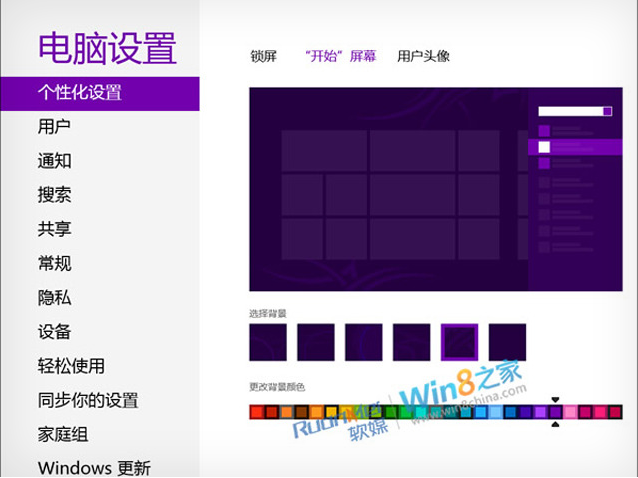Open the 搜索 settings section
This screenshot has width=638, height=478.
point(54,195)
